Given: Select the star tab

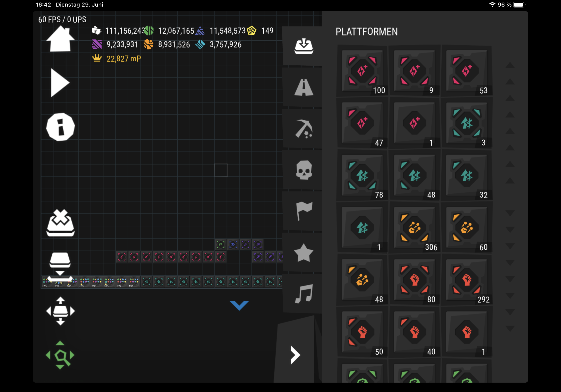Looking at the screenshot, I should point(304,253).
